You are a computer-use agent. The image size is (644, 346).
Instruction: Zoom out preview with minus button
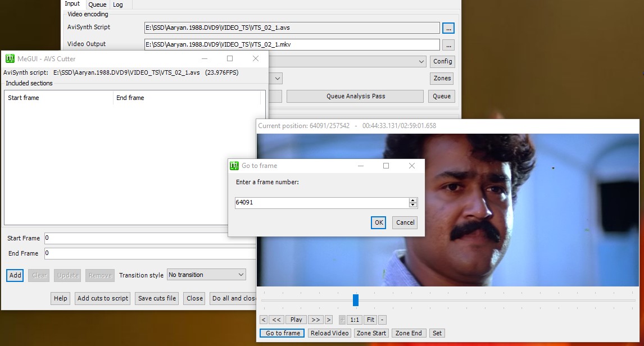click(382, 320)
